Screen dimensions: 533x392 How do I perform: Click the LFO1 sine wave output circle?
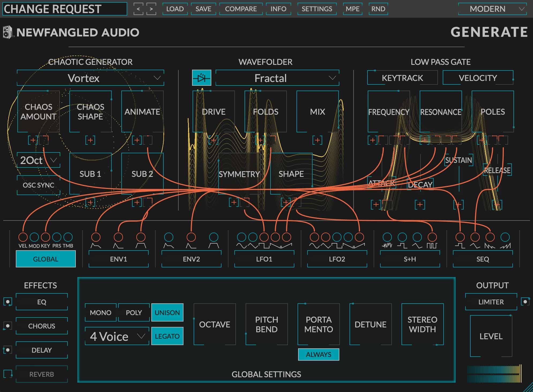(242, 237)
